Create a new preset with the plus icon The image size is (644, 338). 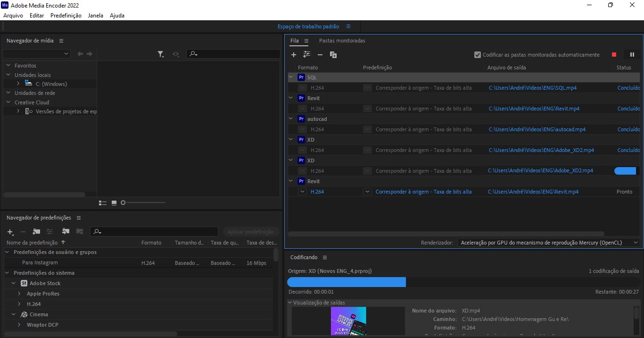point(10,232)
